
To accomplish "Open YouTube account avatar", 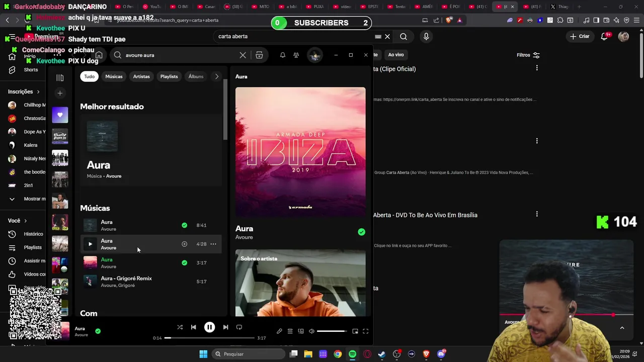I will click(623, 36).
